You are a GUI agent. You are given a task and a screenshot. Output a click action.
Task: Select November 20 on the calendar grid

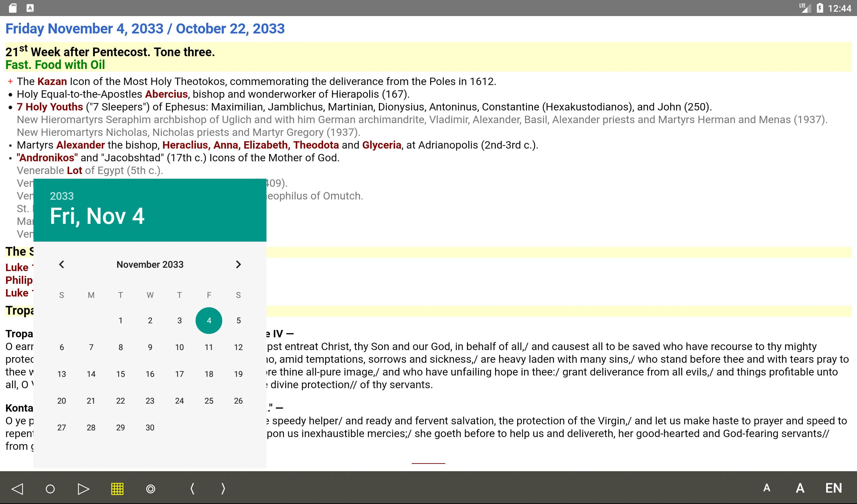(x=61, y=401)
